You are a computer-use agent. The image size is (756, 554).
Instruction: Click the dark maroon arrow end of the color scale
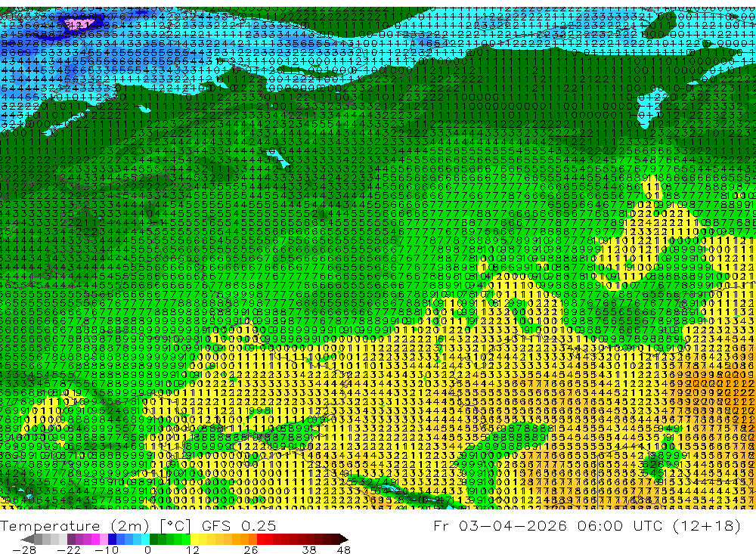(x=344, y=539)
